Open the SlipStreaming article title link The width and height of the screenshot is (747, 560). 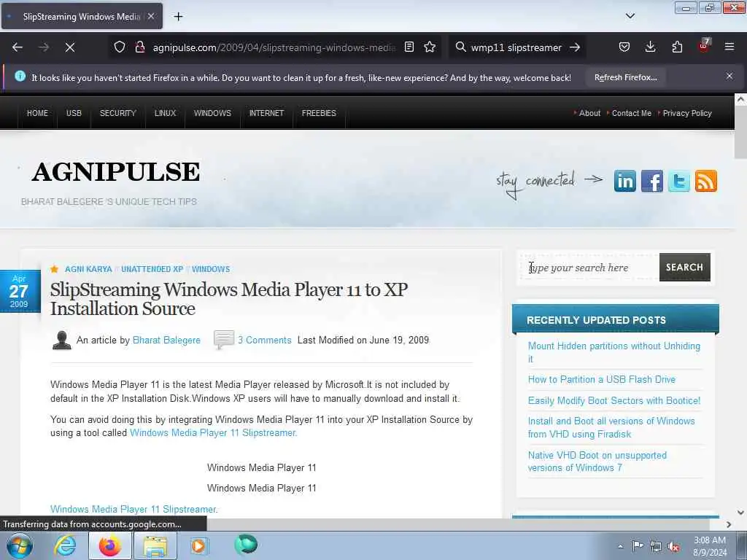point(228,299)
